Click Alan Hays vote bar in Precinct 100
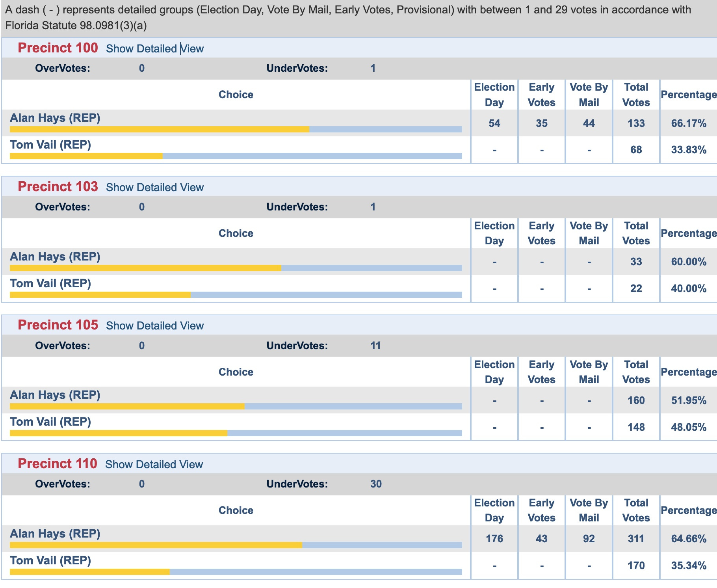This screenshot has width=717, height=588. [236, 129]
